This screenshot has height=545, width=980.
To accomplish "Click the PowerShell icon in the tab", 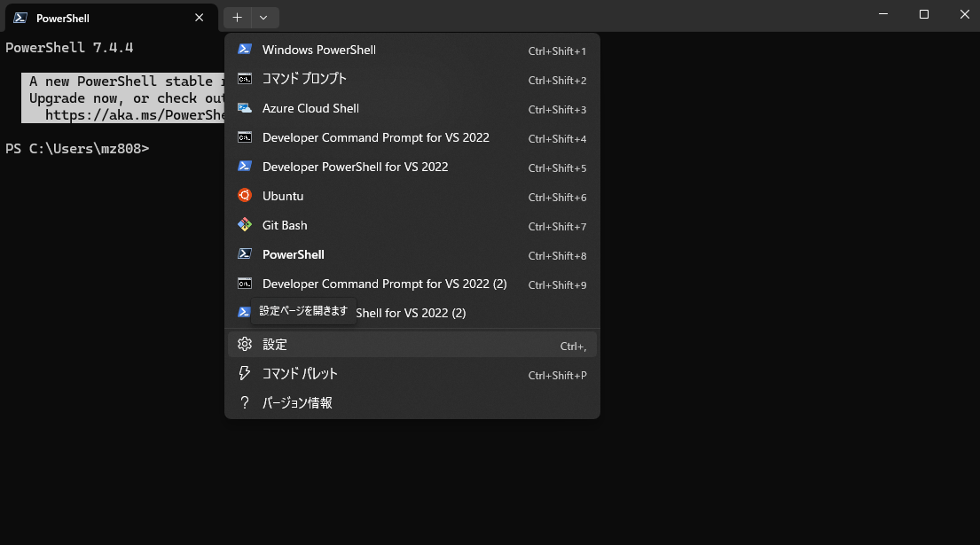I will (20, 18).
